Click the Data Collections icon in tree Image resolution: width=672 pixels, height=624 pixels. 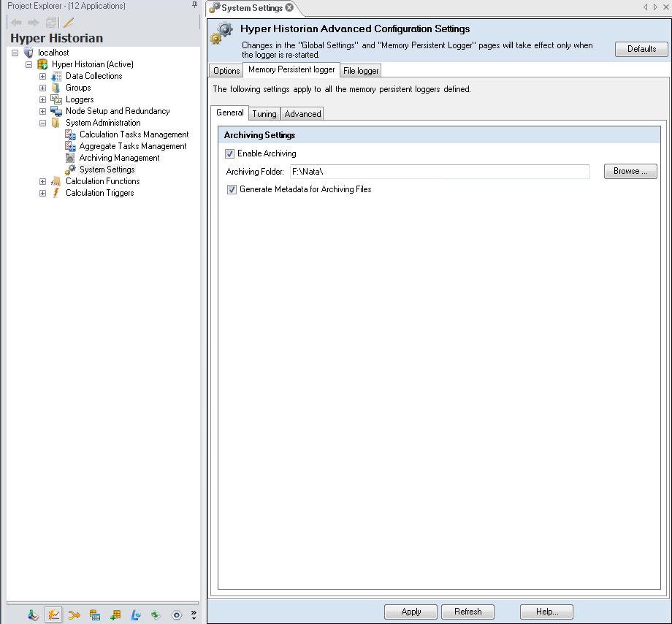click(x=56, y=76)
